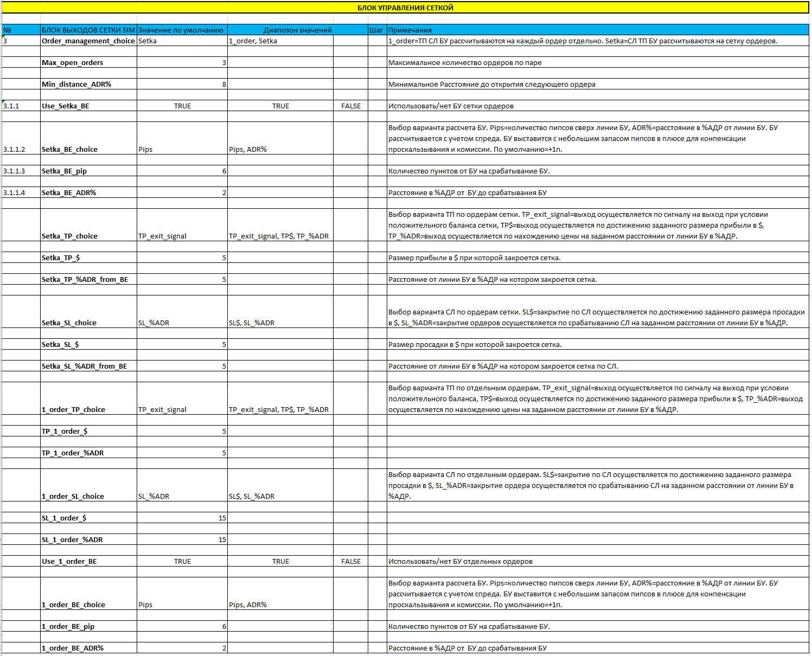Select the "1_order_BE_pip" parameter cell
The image size is (812, 656).
(x=88, y=626)
